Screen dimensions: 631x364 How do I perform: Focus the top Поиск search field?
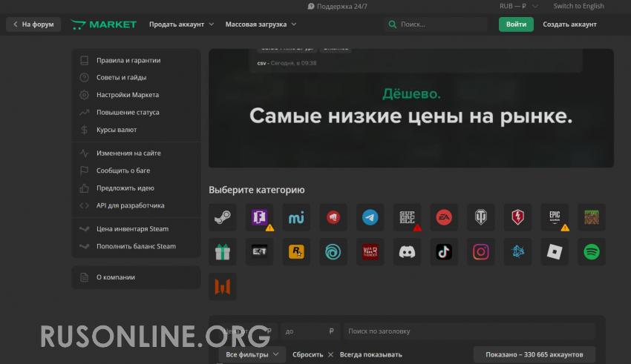[x=436, y=24]
